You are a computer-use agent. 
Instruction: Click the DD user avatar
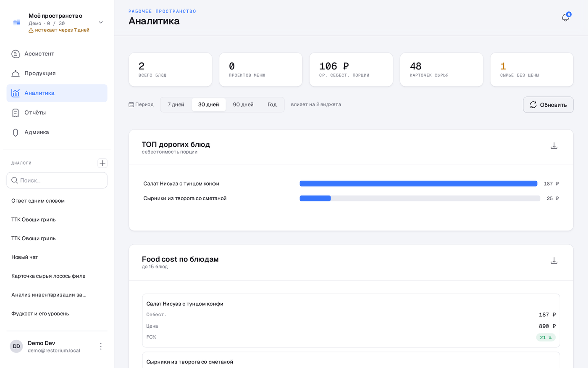pos(16,346)
